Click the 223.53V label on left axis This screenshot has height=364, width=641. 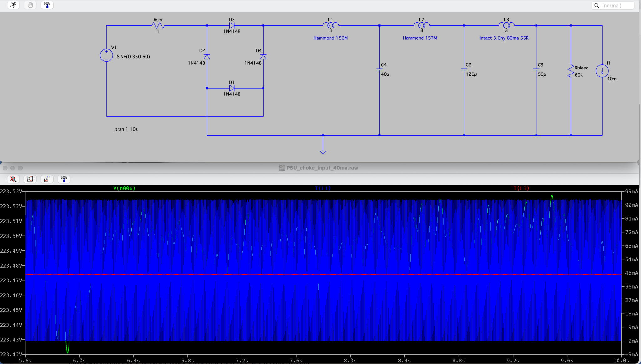pos(11,191)
